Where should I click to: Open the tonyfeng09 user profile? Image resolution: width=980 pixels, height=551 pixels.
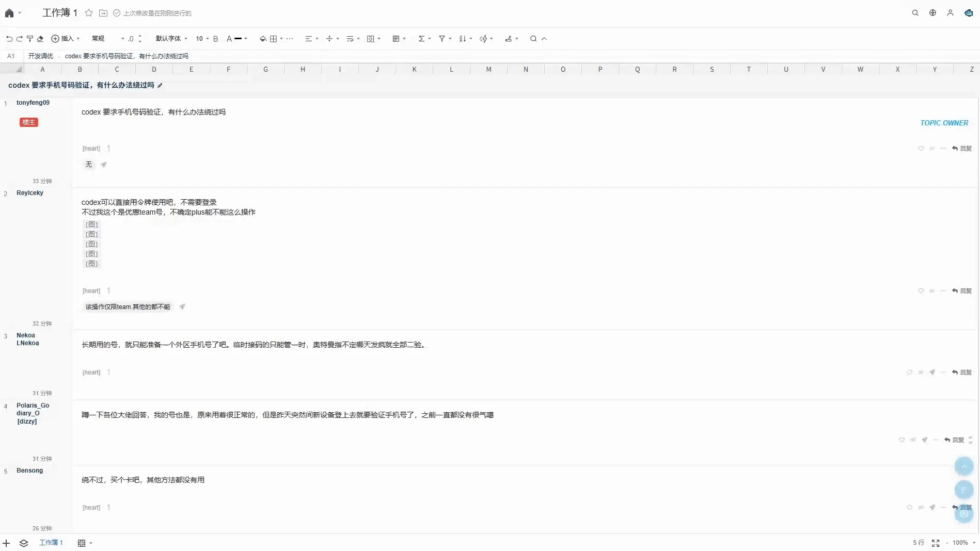click(x=33, y=103)
